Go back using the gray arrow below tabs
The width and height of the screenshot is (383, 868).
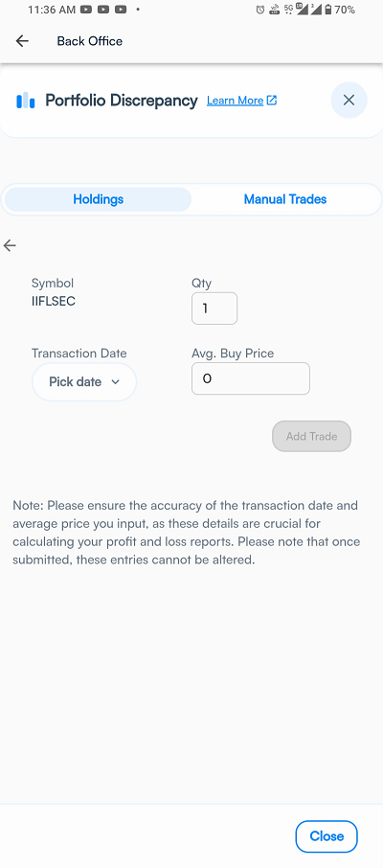pos(10,246)
